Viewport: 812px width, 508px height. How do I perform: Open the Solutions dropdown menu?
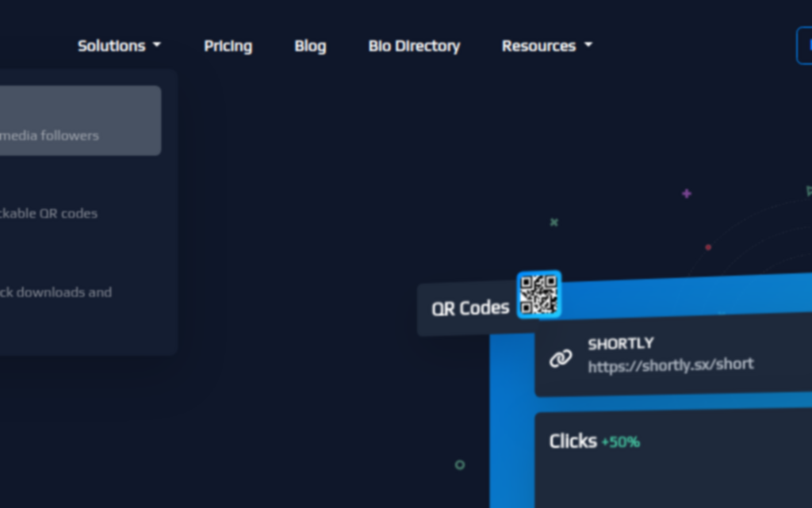[x=119, y=46]
